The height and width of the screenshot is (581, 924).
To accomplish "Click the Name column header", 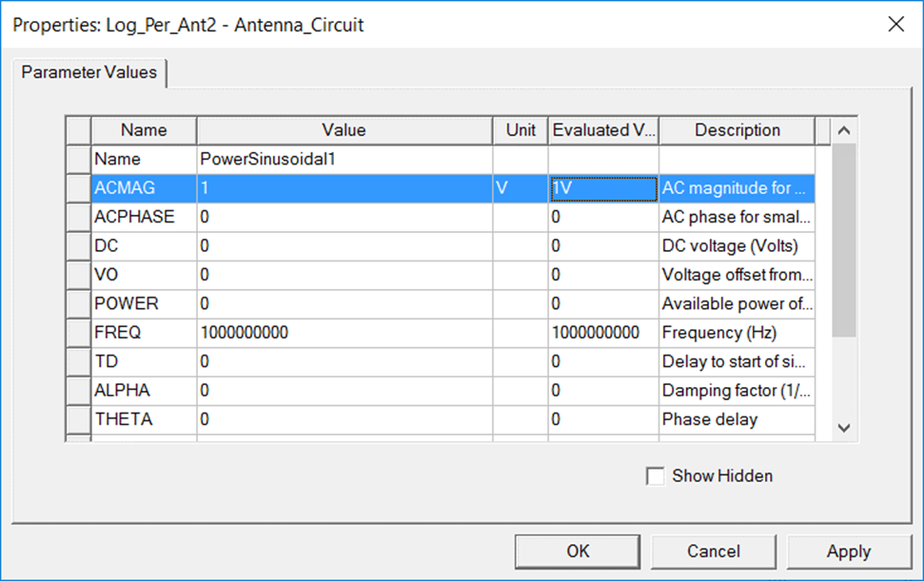I will 143,130.
